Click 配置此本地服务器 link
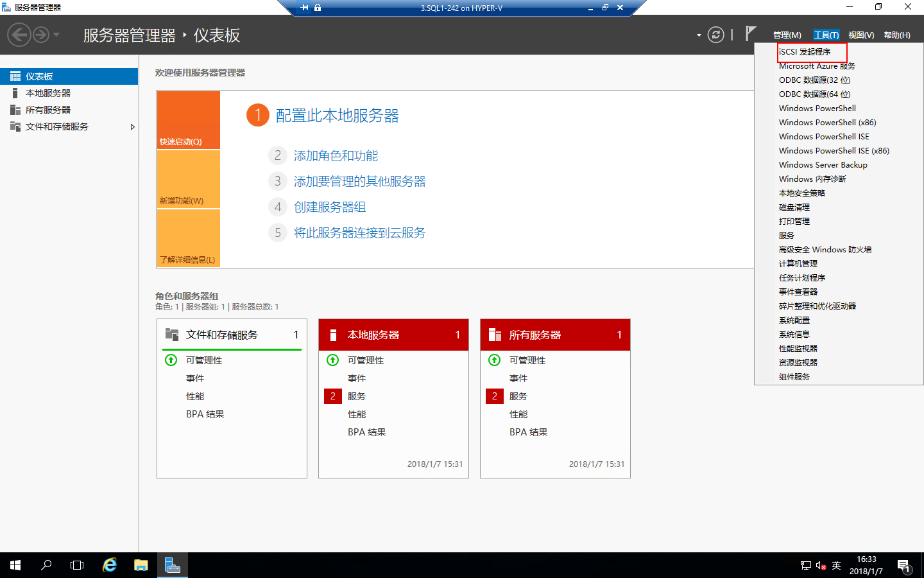924x578 pixels. 338,116
